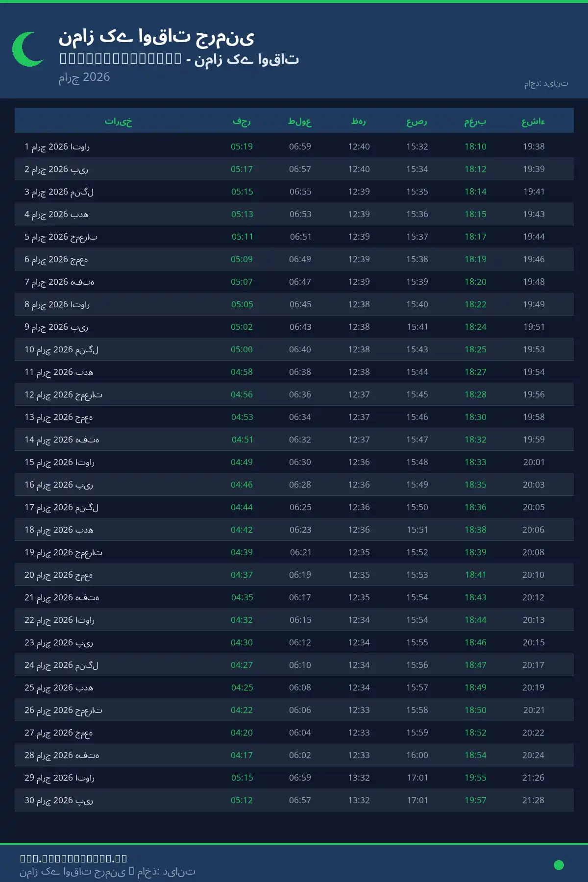Click the Asr time 16:00 on 28 March
588x882 pixels.
[x=417, y=755]
